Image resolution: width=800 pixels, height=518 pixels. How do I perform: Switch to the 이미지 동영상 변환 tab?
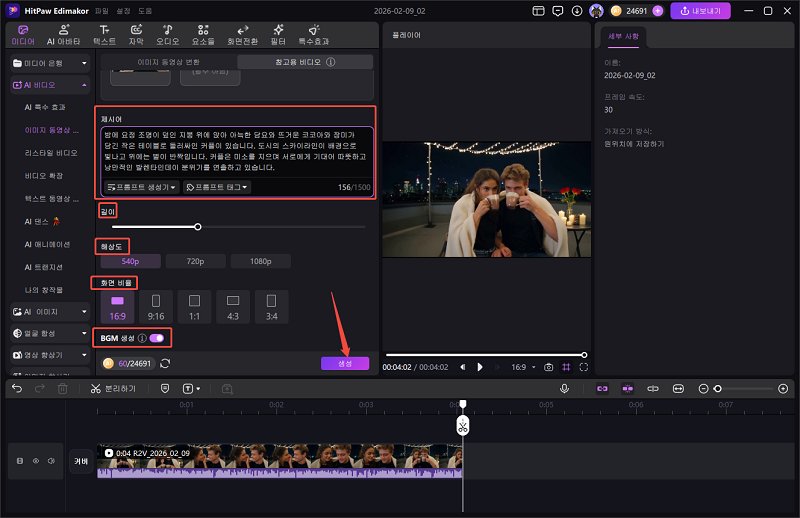click(168, 62)
